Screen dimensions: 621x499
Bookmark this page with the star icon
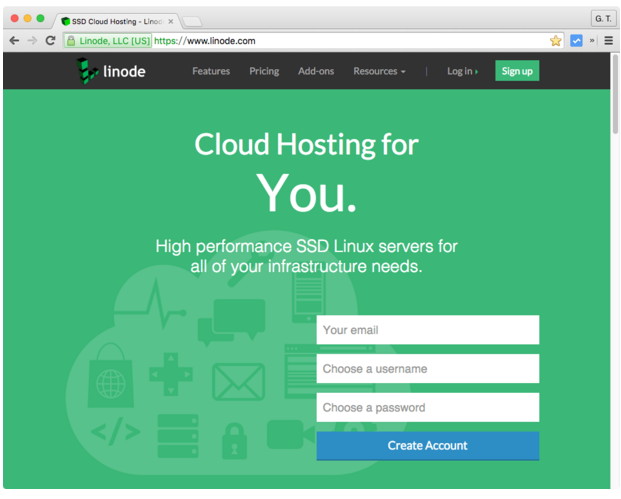(556, 41)
